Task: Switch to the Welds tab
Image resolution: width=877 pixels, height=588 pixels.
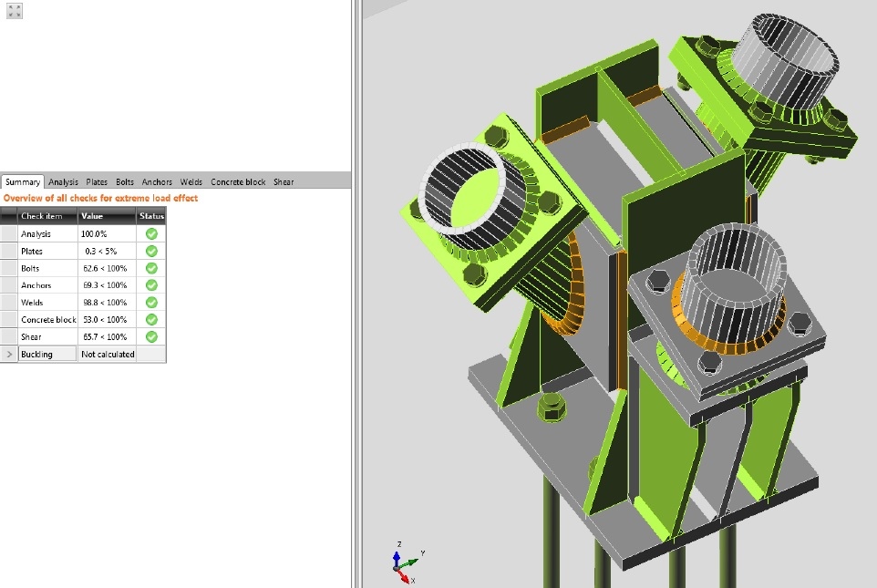Action: [x=191, y=181]
